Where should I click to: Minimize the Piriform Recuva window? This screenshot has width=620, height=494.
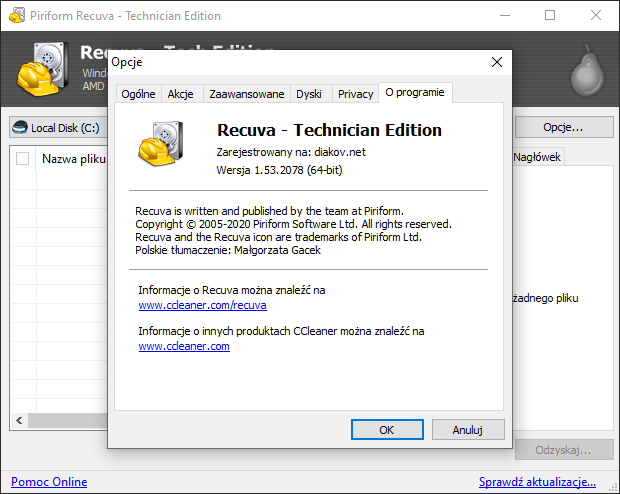click(505, 15)
